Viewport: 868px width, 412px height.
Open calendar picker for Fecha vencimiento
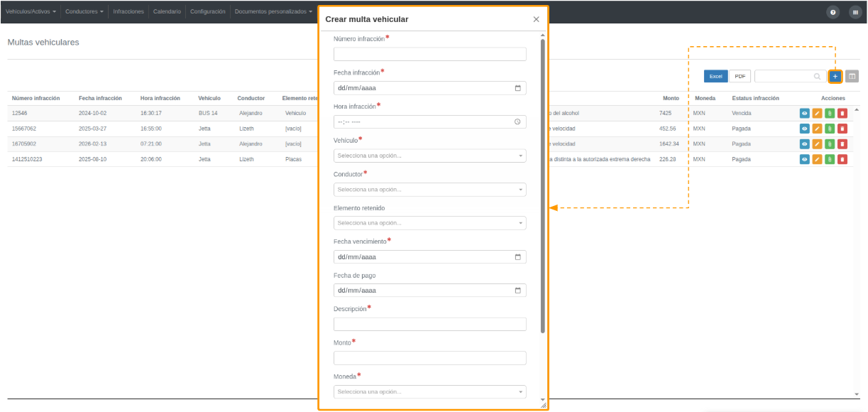click(518, 257)
